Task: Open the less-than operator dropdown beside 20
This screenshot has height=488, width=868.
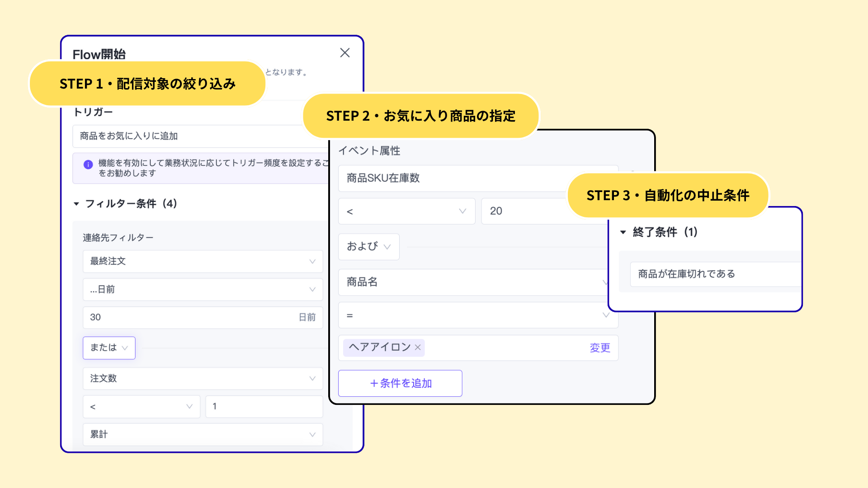Action: [x=406, y=211]
